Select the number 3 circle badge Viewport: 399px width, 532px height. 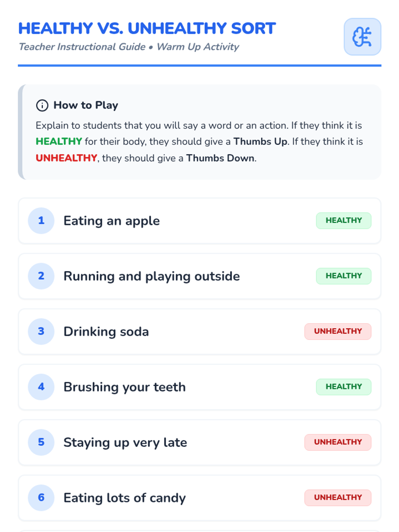41,332
